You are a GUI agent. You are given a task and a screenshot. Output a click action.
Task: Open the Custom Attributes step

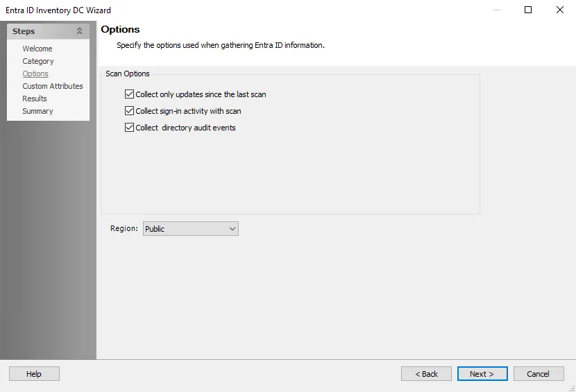(53, 86)
